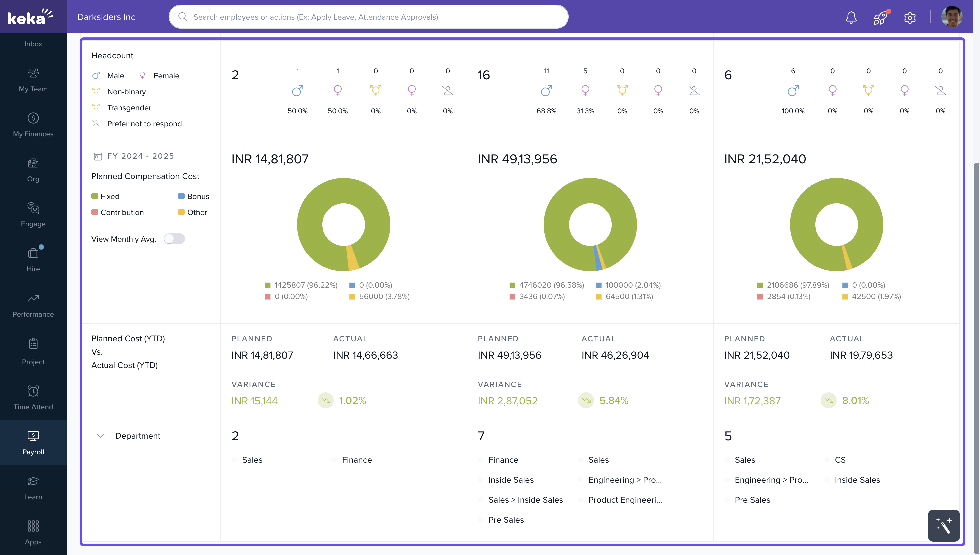The image size is (980, 555).
Task: Open Time Attend module
Action: pyautogui.click(x=33, y=398)
